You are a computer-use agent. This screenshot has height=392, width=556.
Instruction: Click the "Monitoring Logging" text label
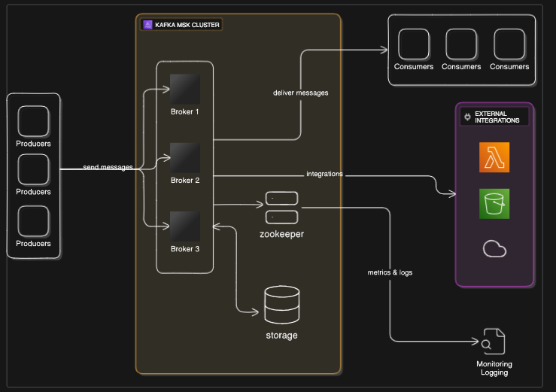coord(494,368)
